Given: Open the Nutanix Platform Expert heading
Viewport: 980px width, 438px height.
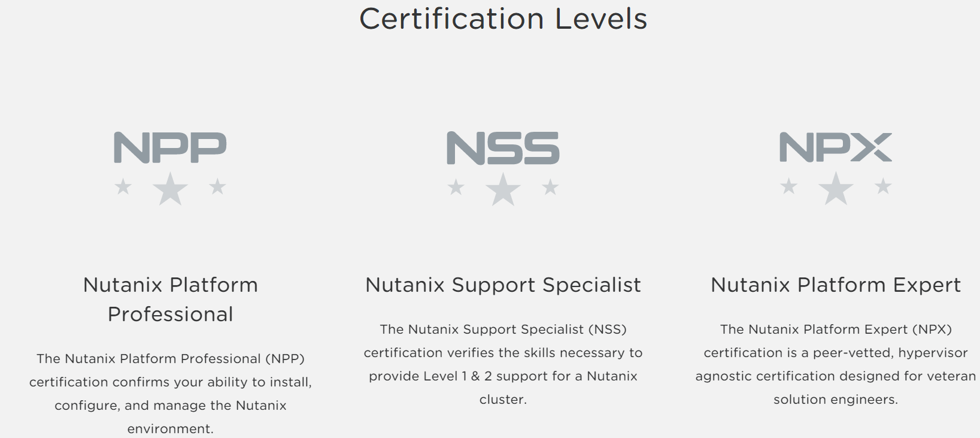Looking at the screenshot, I should click(x=836, y=285).
